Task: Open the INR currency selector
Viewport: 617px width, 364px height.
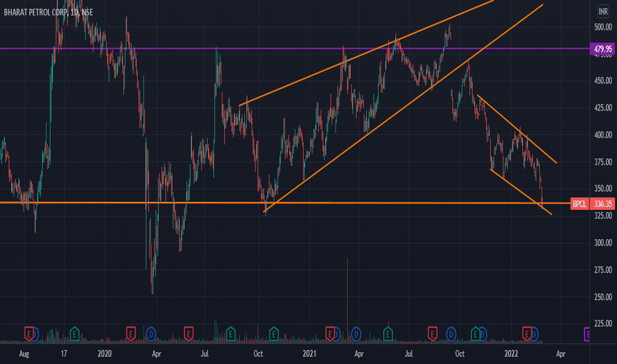Action: click(x=603, y=11)
